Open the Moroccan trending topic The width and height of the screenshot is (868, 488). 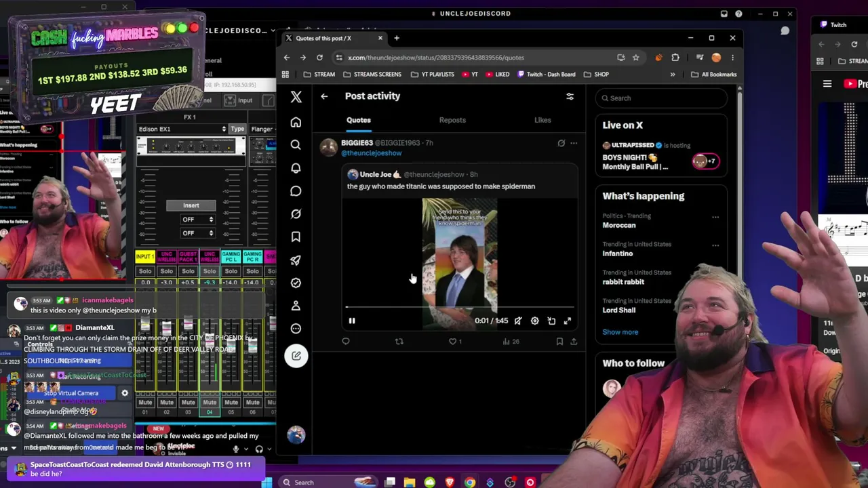click(x=619, y=225)
